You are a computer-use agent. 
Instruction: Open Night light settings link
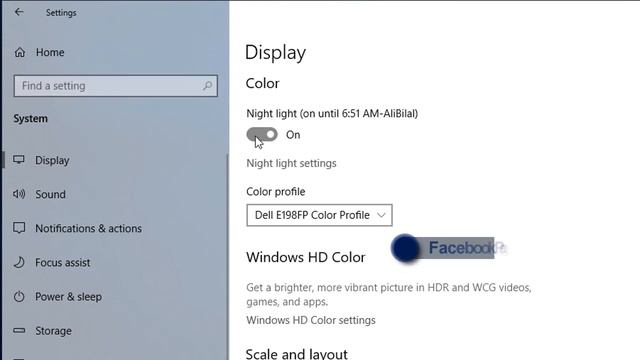291,163
